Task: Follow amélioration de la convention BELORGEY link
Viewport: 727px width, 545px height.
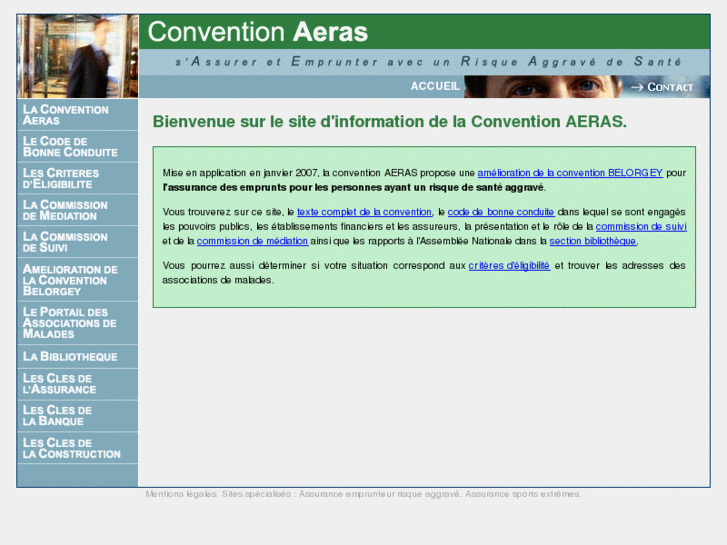Action: point(570,173)
